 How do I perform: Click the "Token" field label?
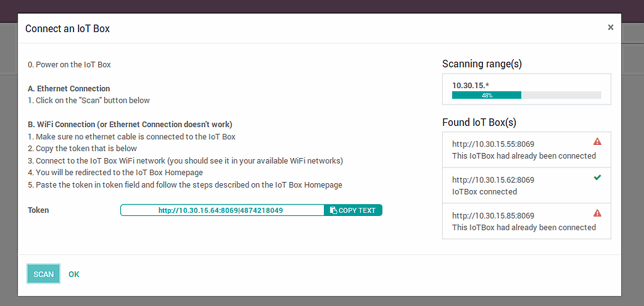tap(38, 210)
